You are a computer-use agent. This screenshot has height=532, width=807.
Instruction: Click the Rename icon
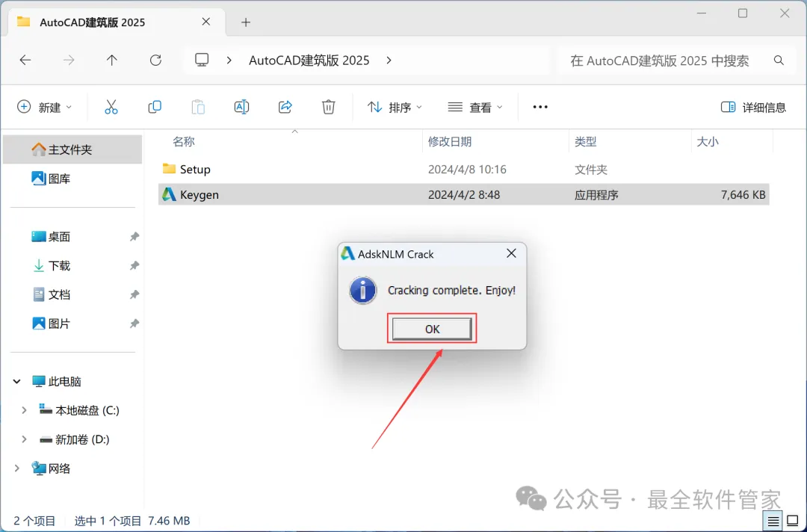tap(241, 107)
